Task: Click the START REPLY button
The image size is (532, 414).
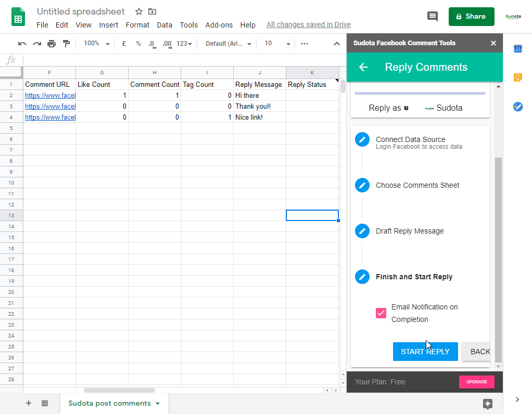Action: coord(425,352)
